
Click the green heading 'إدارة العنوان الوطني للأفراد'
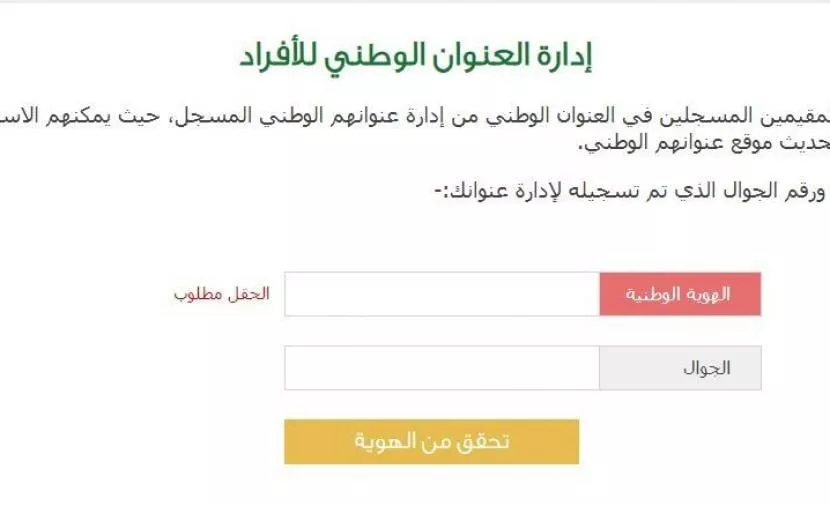pyautogui.click(x=416, y=56)
